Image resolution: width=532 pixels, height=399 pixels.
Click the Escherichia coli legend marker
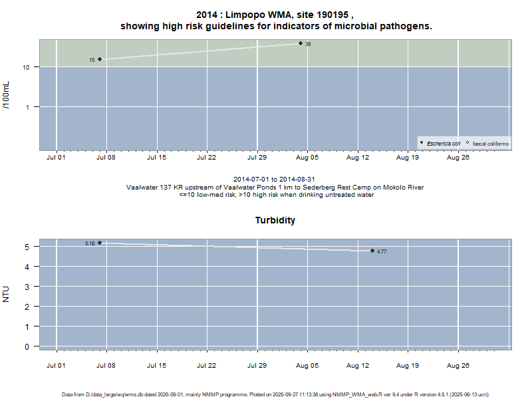[422, 143]
